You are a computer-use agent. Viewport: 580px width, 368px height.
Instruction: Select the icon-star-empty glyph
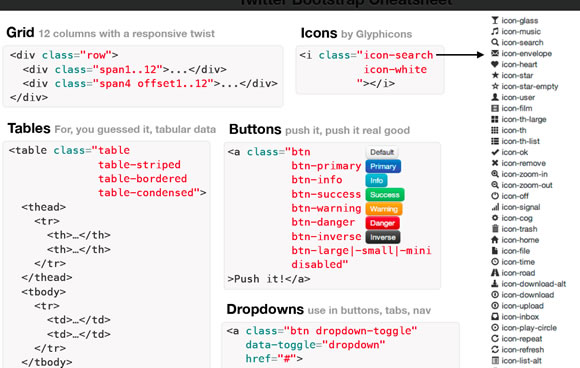(x=495, y=86)
